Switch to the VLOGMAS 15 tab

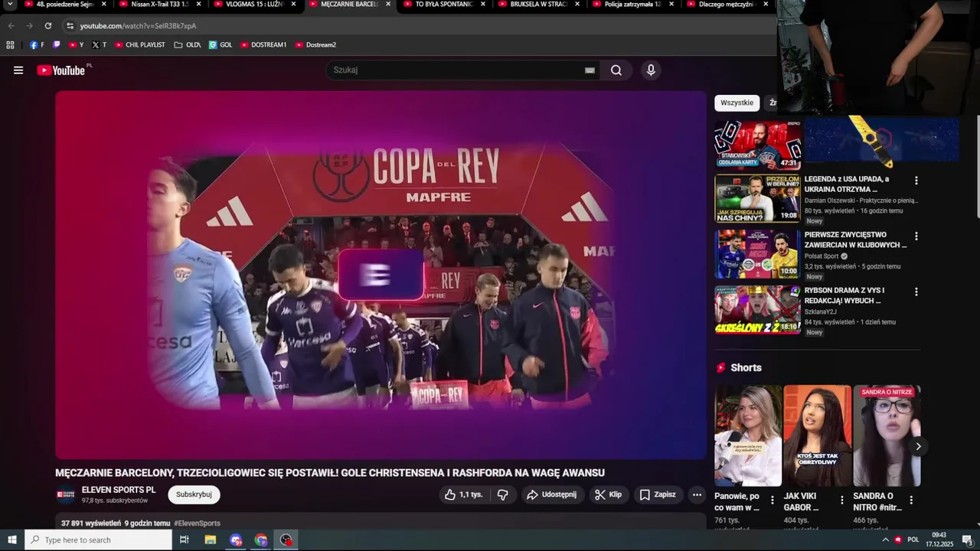(x=254, y=5)
